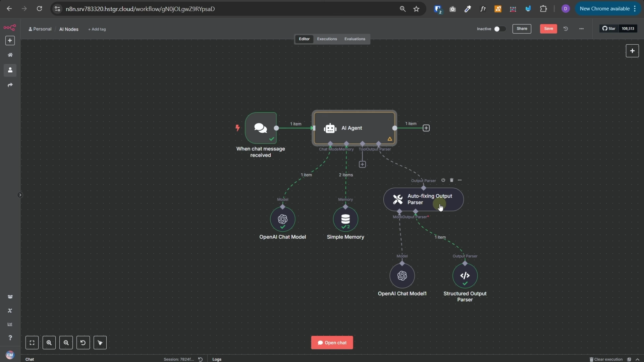Click zoom in canvas button
The height and width of the screenshot is (362, 644).
pos(49,343)
